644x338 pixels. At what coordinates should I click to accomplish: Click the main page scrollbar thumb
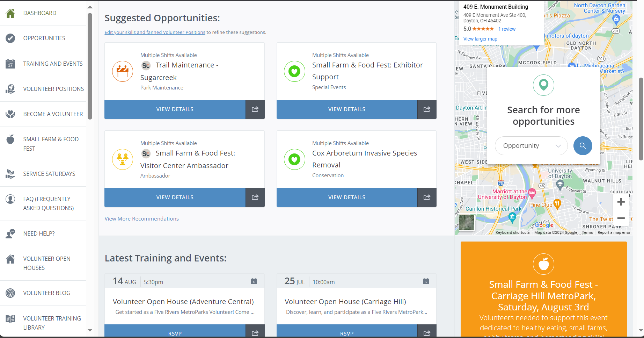coord(641,119)
